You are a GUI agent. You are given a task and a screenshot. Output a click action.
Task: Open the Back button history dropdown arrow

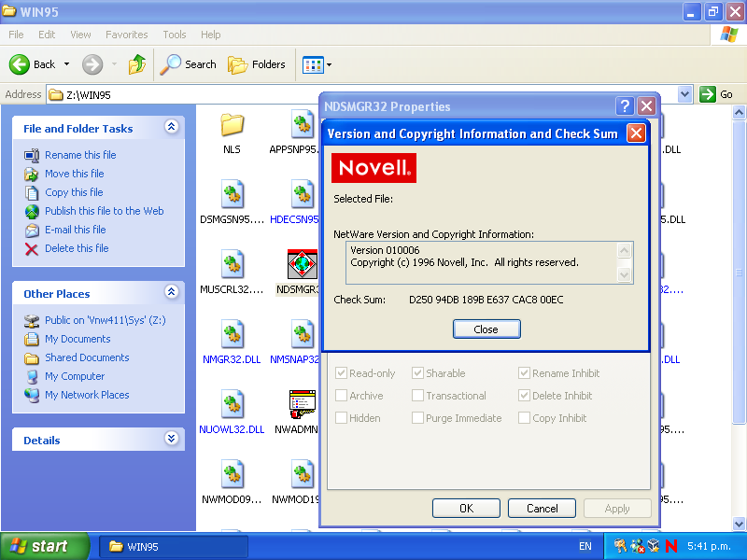coord(66,64)
